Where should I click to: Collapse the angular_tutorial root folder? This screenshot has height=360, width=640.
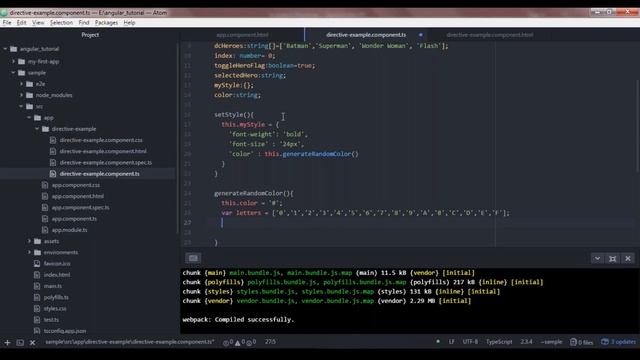coord(5,49)
